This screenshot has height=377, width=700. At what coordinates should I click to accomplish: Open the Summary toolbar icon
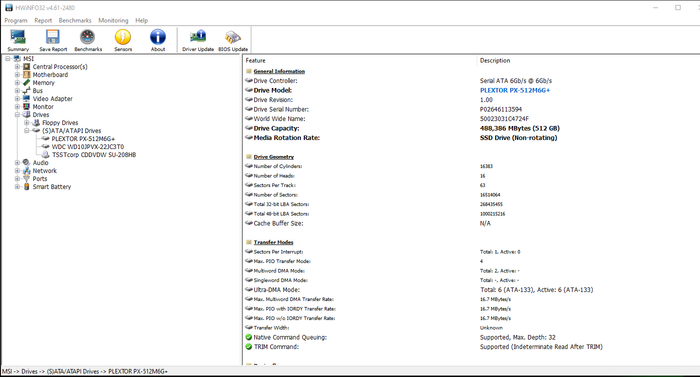(18, 40)
